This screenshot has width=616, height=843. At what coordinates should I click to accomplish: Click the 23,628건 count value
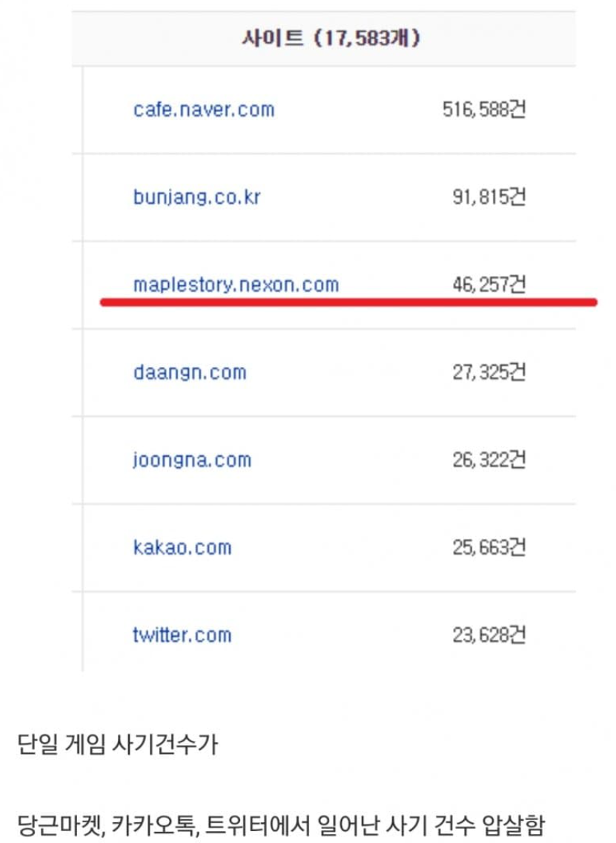click(489, 635)
